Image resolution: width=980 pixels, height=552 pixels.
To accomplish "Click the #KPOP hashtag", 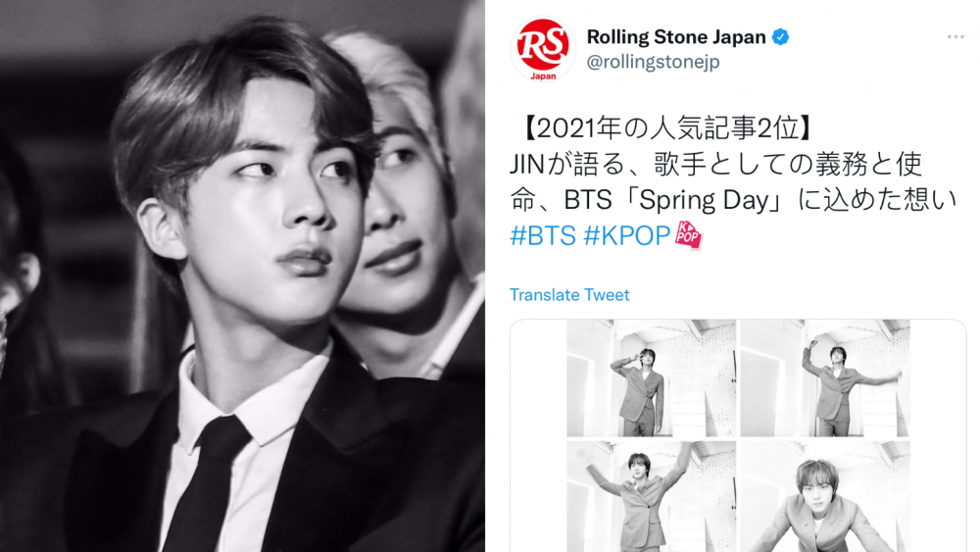I will click(x=626, y=235).
